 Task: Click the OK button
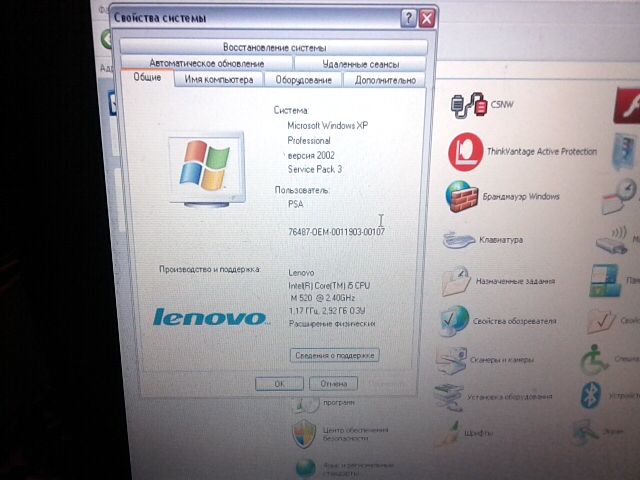[280, 384]
